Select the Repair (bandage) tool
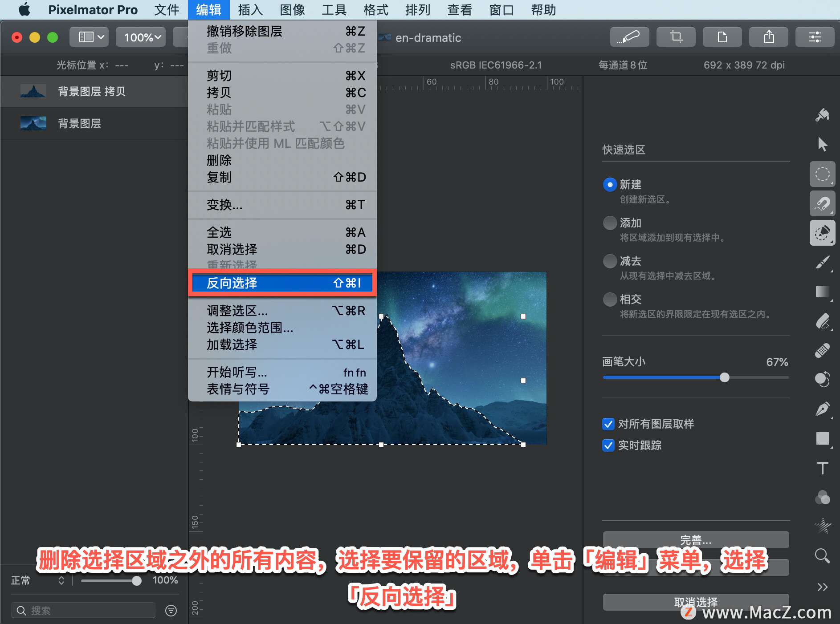Screen dimensions: 840x624 pos(823,349)
